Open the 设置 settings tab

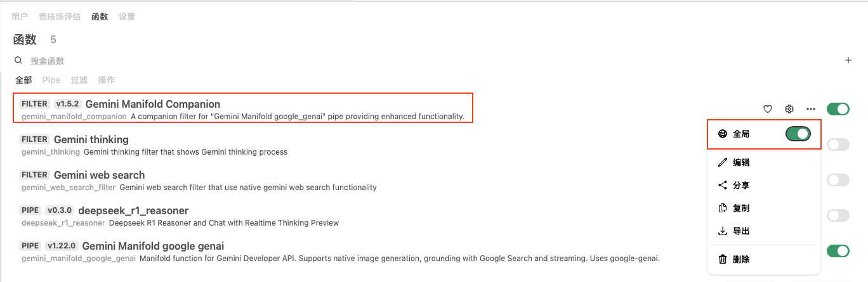[127, 16]
